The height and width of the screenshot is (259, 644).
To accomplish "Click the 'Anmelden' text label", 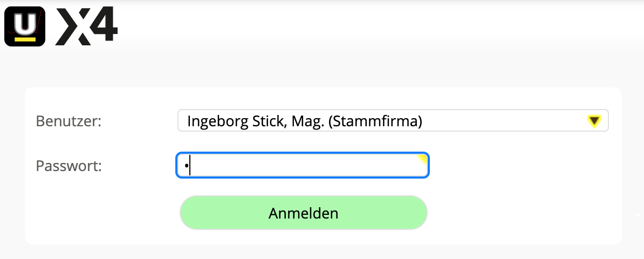I will click(303, 213).
